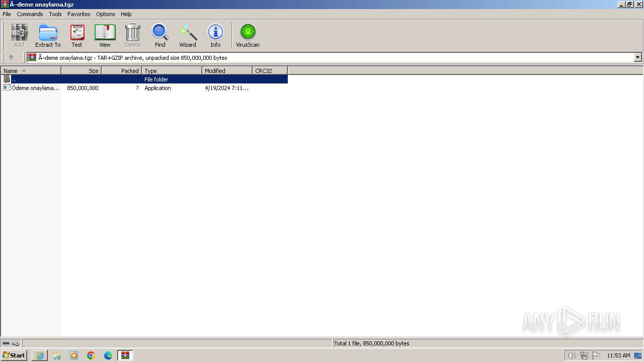
Task: Click the volume speaker tray icon
Action: 572,355
